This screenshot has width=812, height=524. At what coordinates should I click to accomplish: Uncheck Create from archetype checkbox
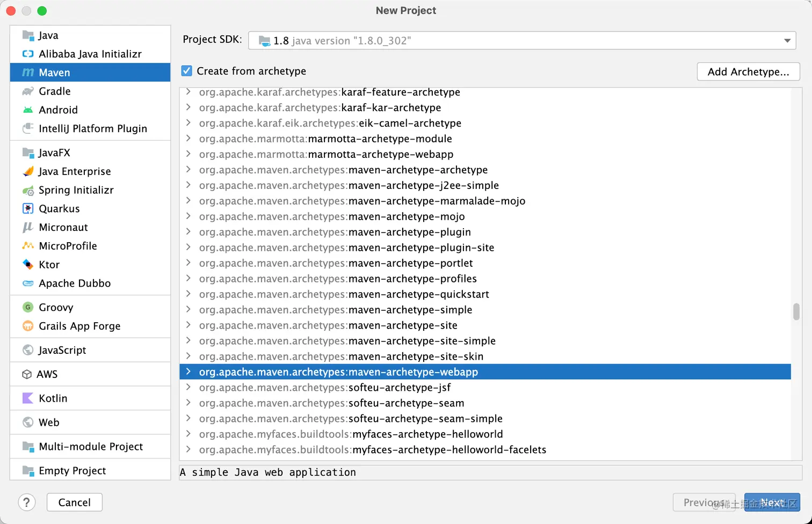[187, 71]
